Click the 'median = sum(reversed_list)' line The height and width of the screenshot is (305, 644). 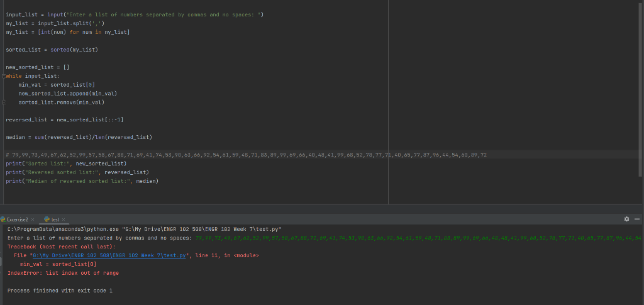click(x=79, y=137)
